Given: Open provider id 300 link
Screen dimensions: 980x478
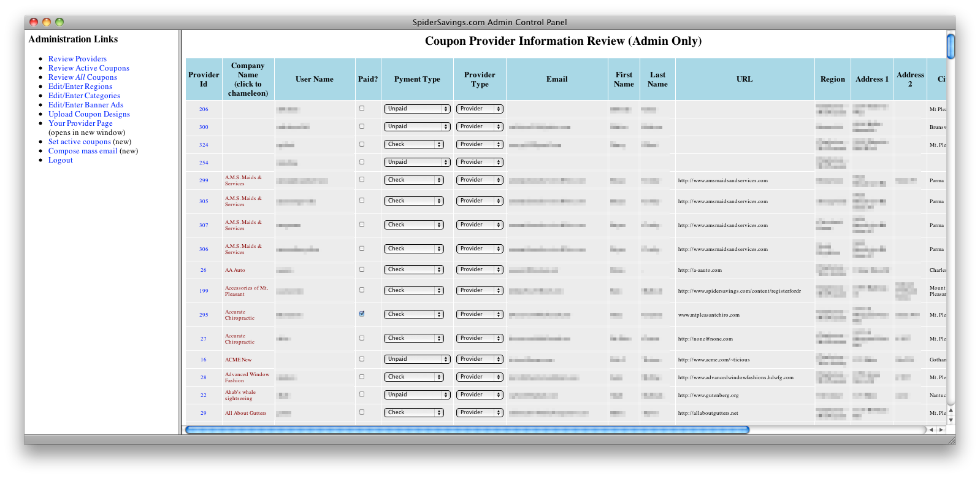Looking at the screenshot, I should 204,127.
